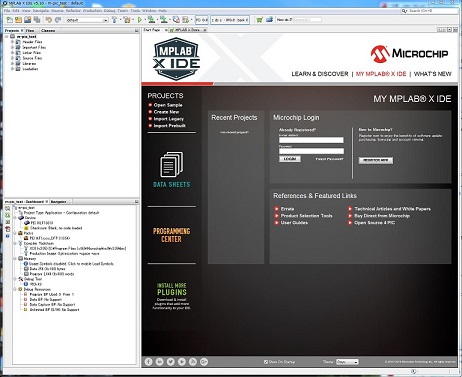The image size is (462, 377).
Task: Go to WHAT'S NEW section
Action: pyautogui.click(x=433, y=74)
